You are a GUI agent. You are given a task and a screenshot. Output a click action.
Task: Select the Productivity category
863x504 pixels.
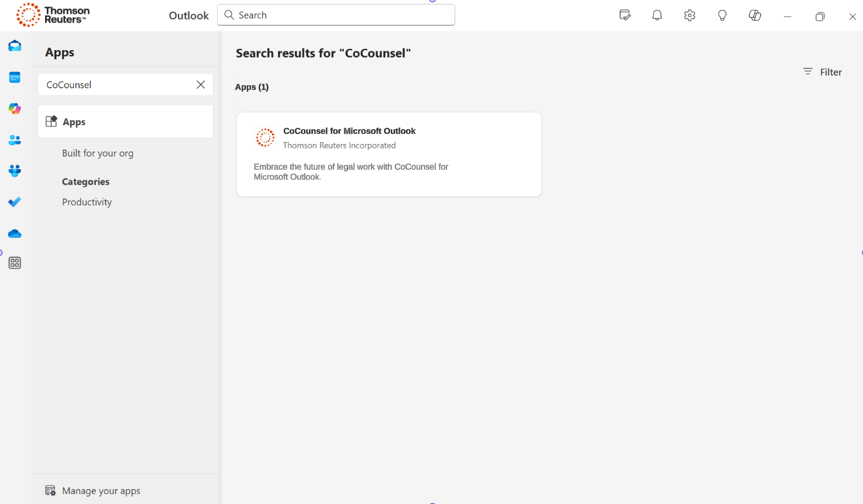(x=87, y=202)
